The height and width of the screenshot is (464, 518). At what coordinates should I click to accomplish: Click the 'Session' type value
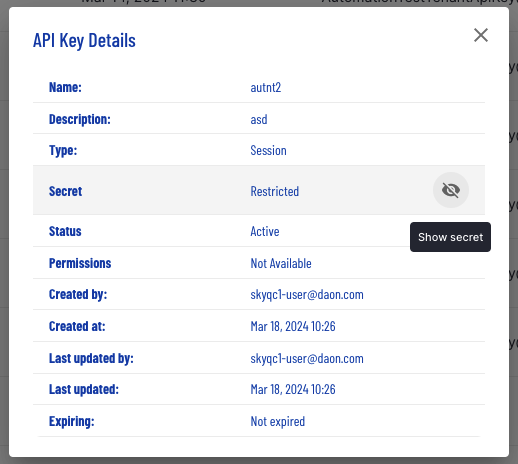(x=268, y=151)
